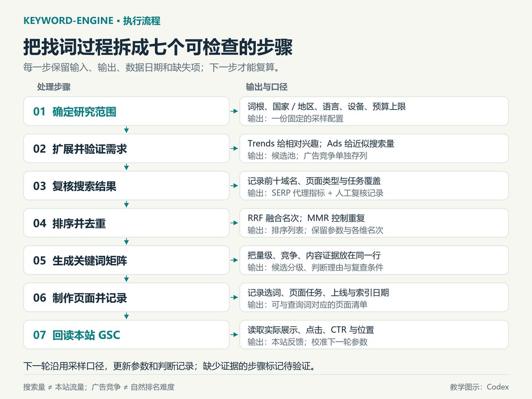Click the "输出与口径" column heading
The height and width of the screenshot is (399, 532).
tap(267, 87)
